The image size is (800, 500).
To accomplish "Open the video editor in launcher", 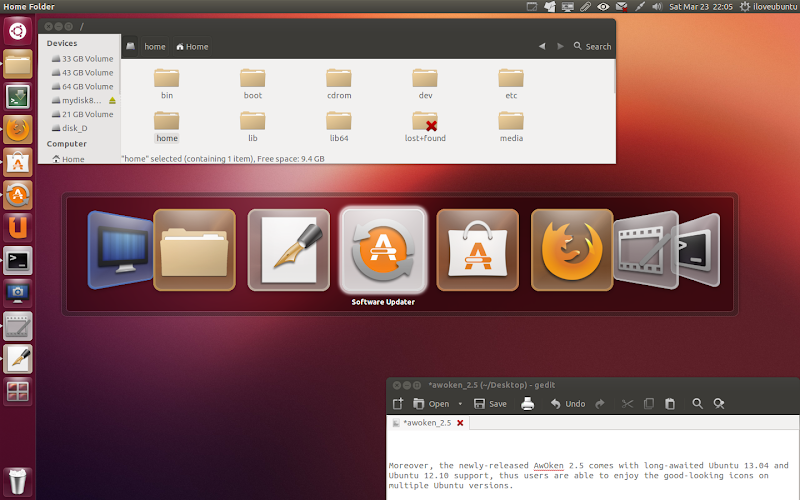I will [17, 326].
